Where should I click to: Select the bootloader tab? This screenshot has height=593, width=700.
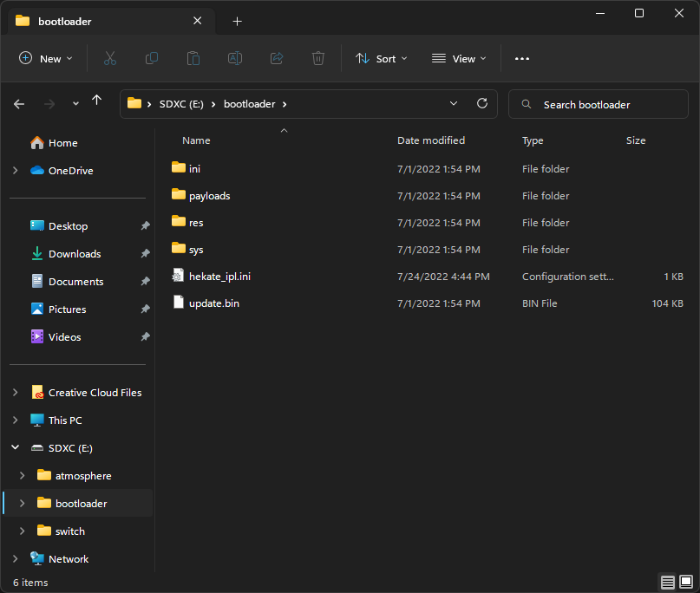(x=104, y=21)
